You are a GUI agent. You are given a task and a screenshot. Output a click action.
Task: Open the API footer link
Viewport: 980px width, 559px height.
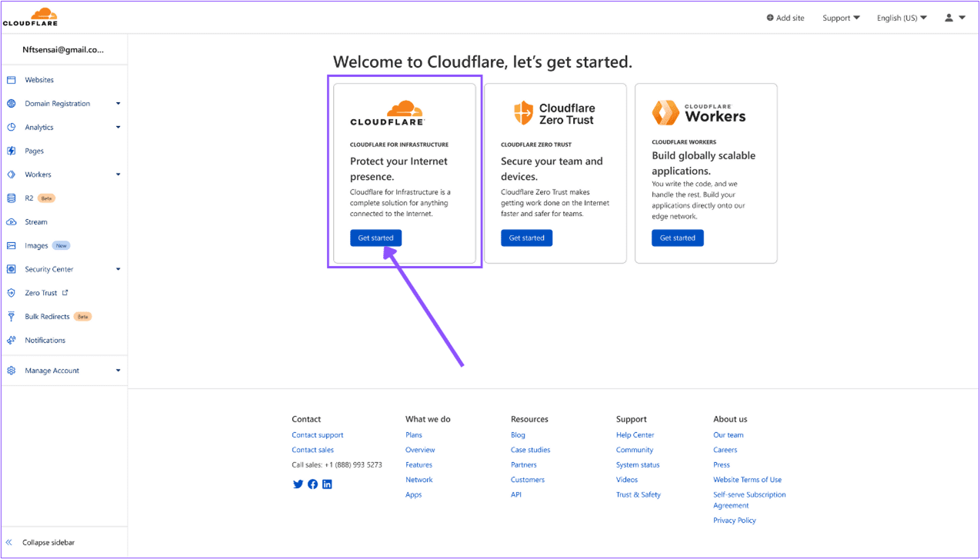pyautogui.click(x=516, y=495)
